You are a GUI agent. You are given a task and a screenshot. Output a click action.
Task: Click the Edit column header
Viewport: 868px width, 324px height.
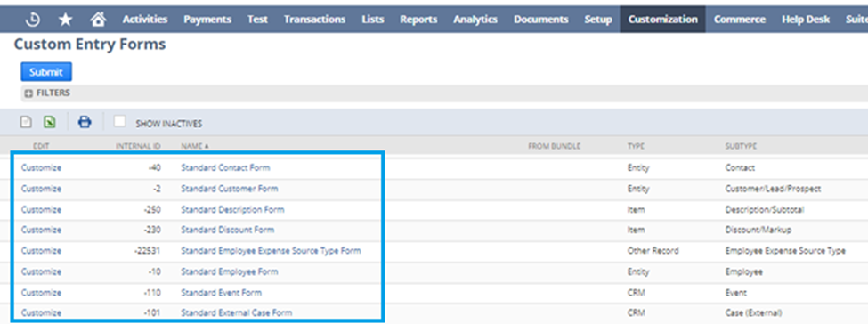(x=42, y=146)
